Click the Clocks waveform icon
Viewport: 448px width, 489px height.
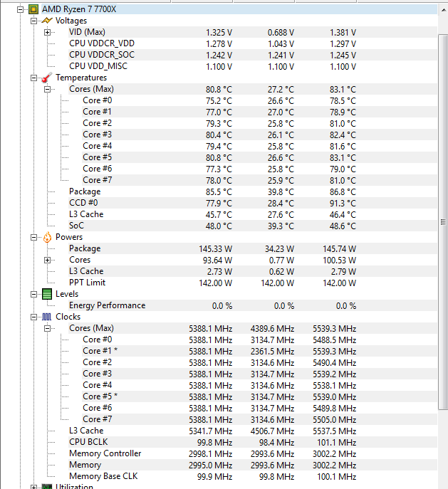47,317
